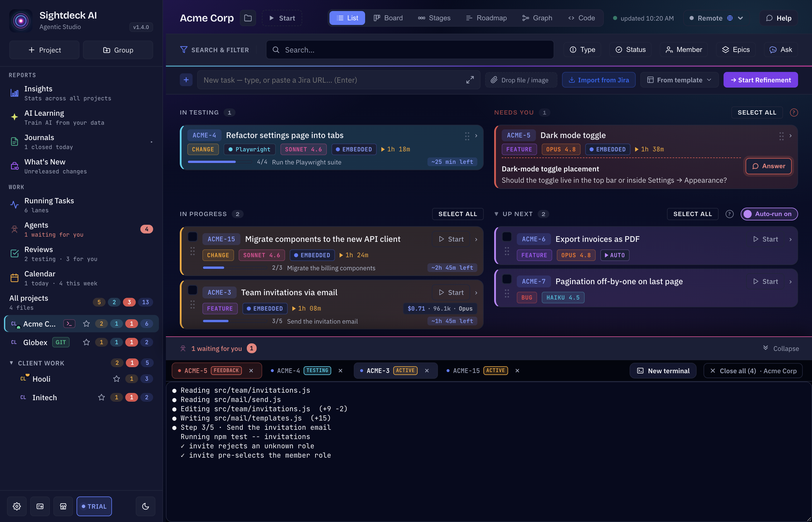Image resolution: width=812 pixels, height=522 pixels.
Task: Star the Initech project
Action: tap(101, 397)
